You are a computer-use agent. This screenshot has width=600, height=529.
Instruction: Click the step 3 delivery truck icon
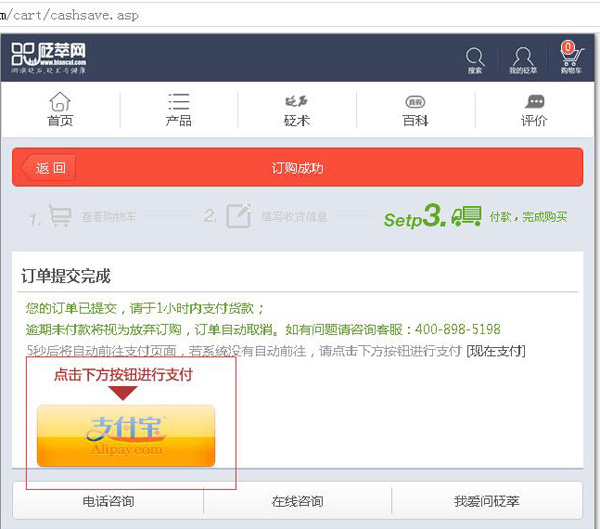coord(467,216)
